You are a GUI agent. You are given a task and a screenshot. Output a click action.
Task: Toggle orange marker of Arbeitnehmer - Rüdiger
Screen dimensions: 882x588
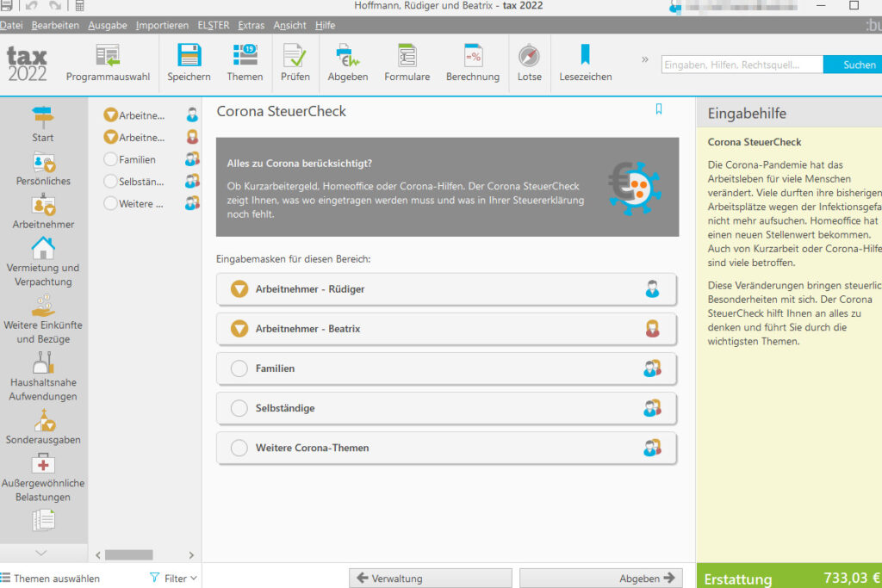(239, 289)
